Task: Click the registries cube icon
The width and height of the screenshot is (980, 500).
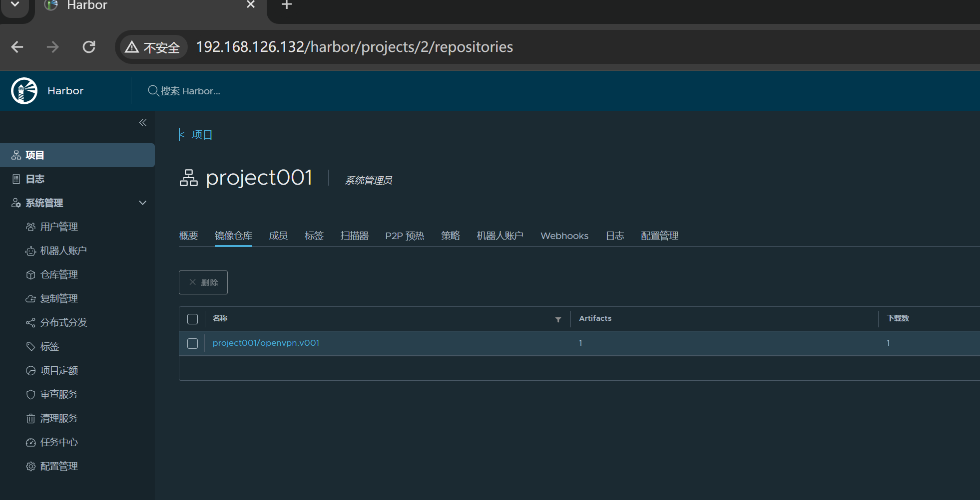Action: pyautogui.click(x=30, y=275)
